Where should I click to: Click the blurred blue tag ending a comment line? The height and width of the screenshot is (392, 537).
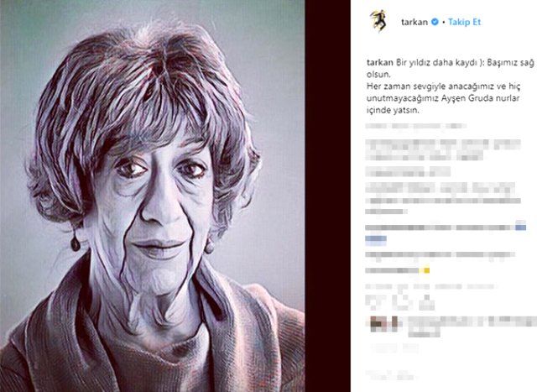tap(520, 227)
